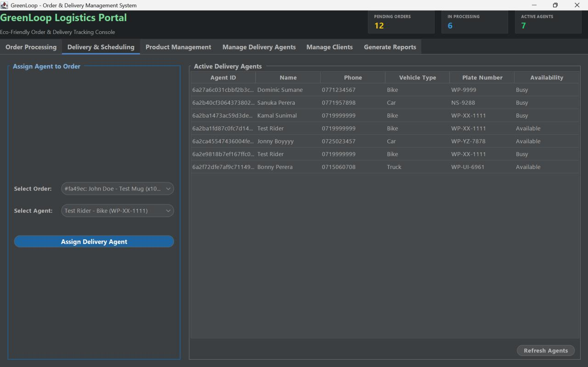This screenshot has height=367, width=588.
Task: Click the Active Agents stat card
Action: click(x=548, y=22)
